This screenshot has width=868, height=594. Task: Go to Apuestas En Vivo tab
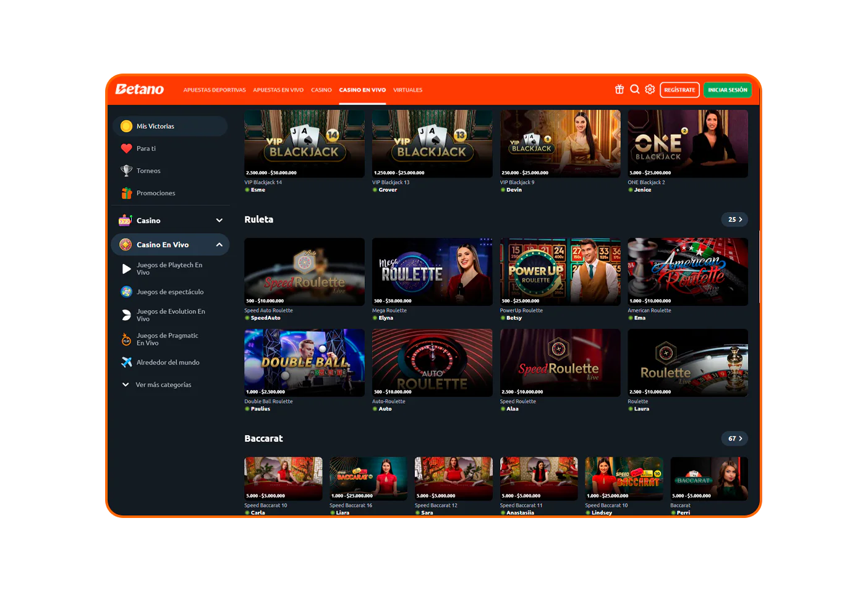point(278,90)
